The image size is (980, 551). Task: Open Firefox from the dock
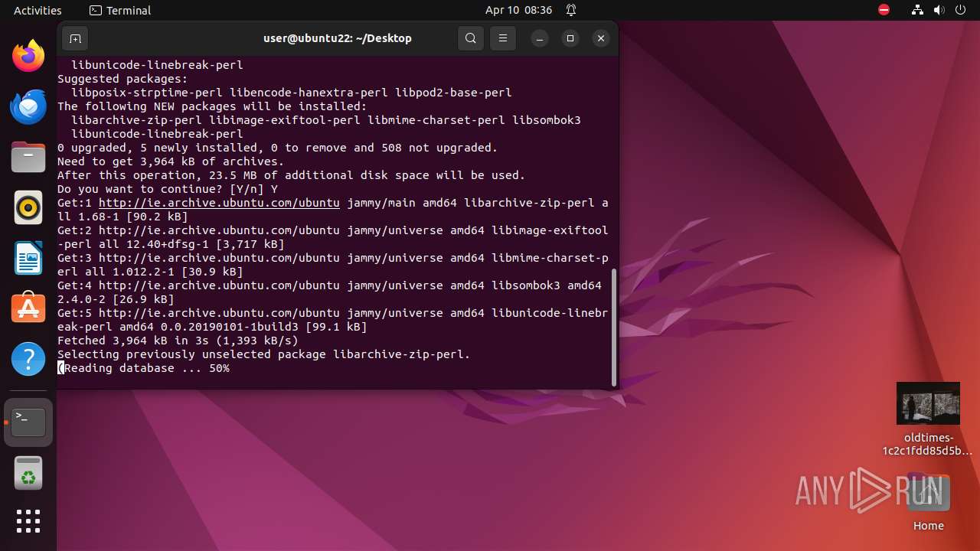coord(28,56)
